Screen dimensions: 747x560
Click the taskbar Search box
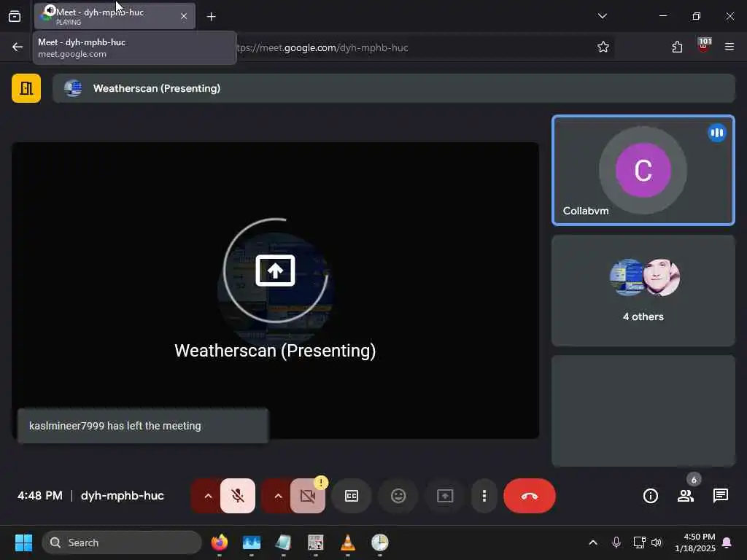pyautogui.click(x=122, y=542)
